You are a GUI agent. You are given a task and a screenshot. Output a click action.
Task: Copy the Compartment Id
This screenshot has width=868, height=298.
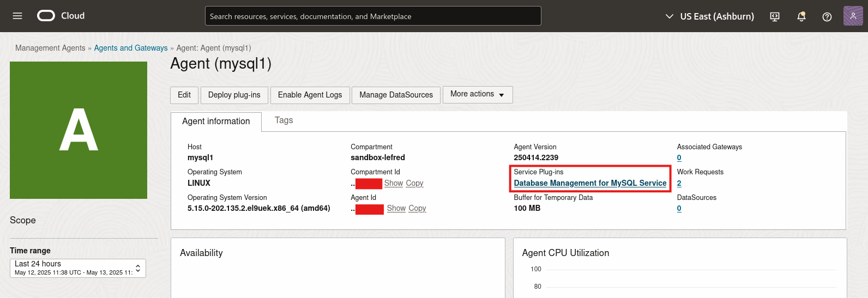coord(414,183)
